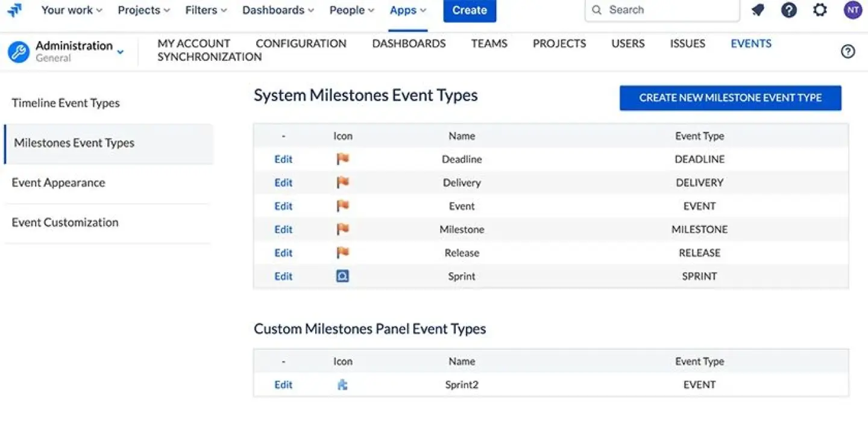
Task: Click the Deadline name cell
Action: point(462,159)
